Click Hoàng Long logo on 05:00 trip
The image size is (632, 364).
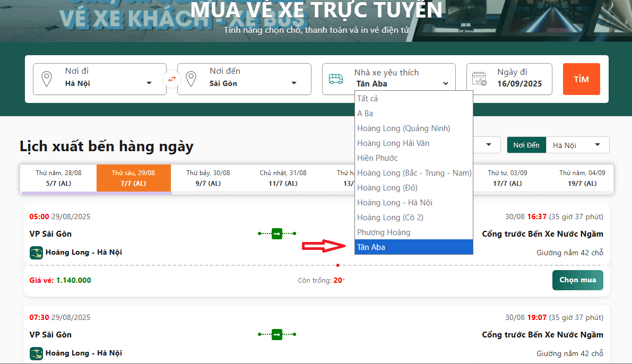coord(36,253)
